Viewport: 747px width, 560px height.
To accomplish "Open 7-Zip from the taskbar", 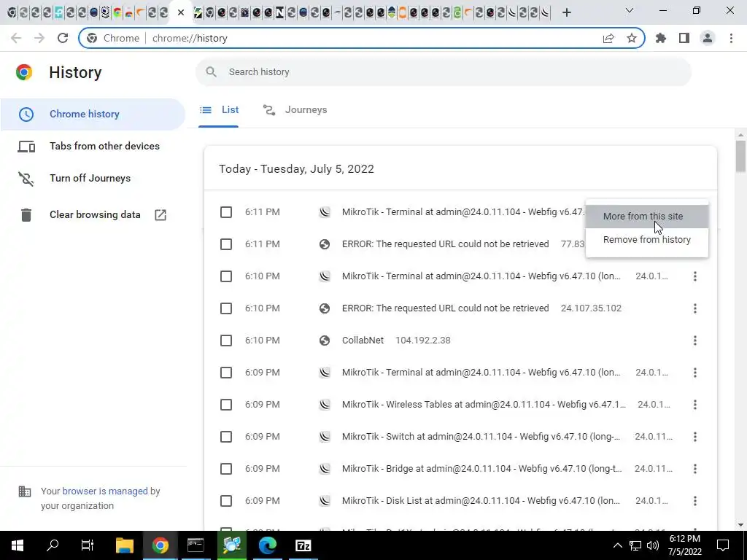I will click(x=303, y=545).
